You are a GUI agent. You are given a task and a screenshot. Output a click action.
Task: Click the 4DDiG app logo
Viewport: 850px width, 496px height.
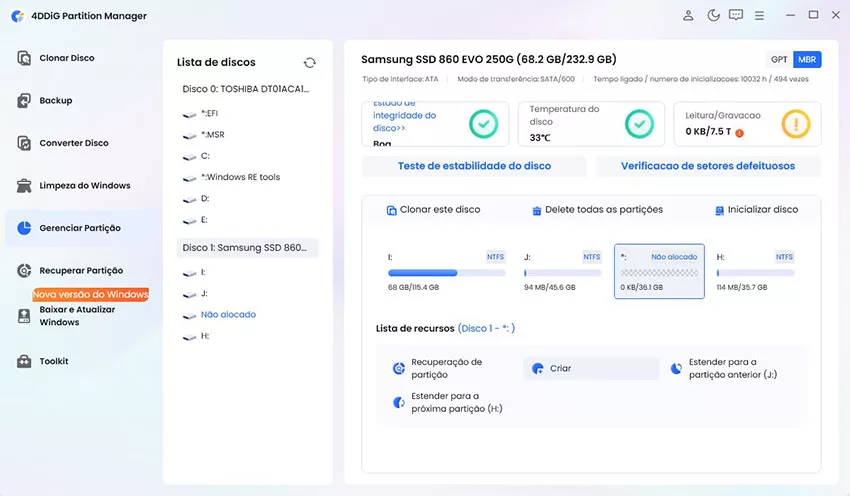17,16
